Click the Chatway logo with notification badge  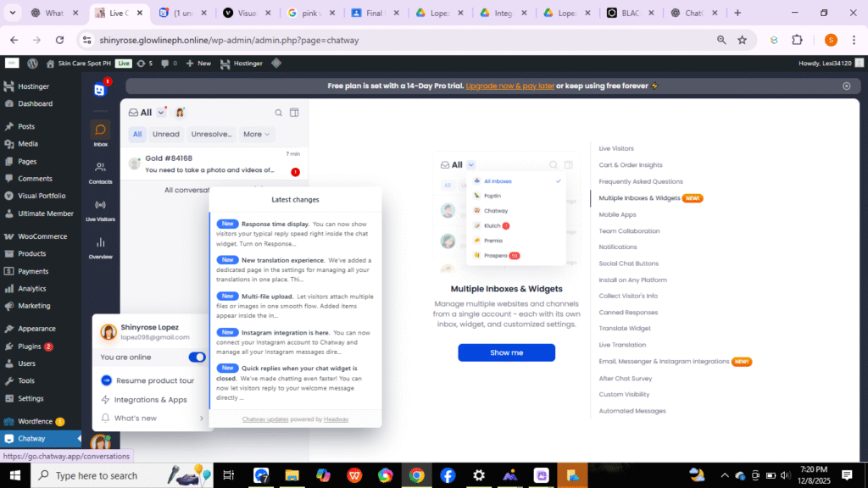point(100,89)
